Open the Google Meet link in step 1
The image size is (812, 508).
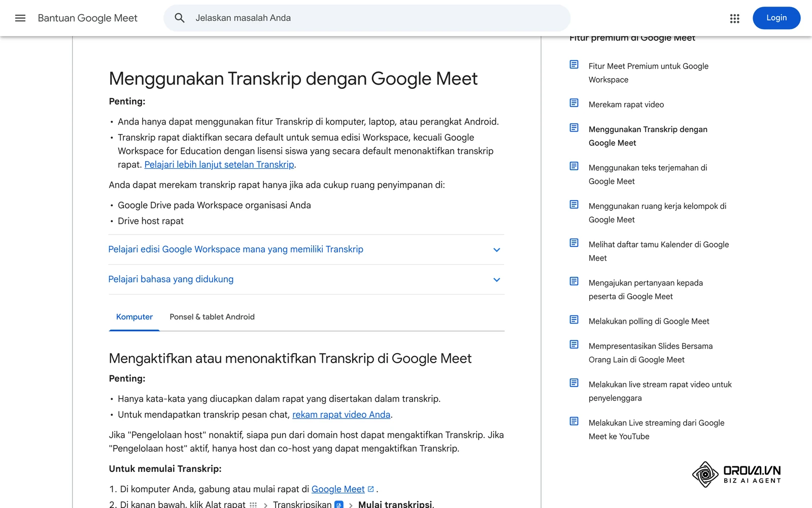point(338,489)
